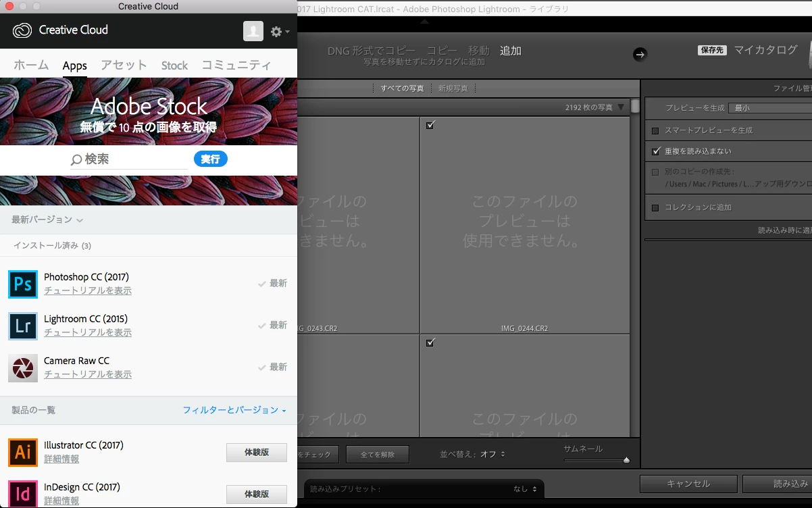812x508 pixels.
Task: Open the Creative Cloud gear settings menu
Action: [x=279, y=32]
